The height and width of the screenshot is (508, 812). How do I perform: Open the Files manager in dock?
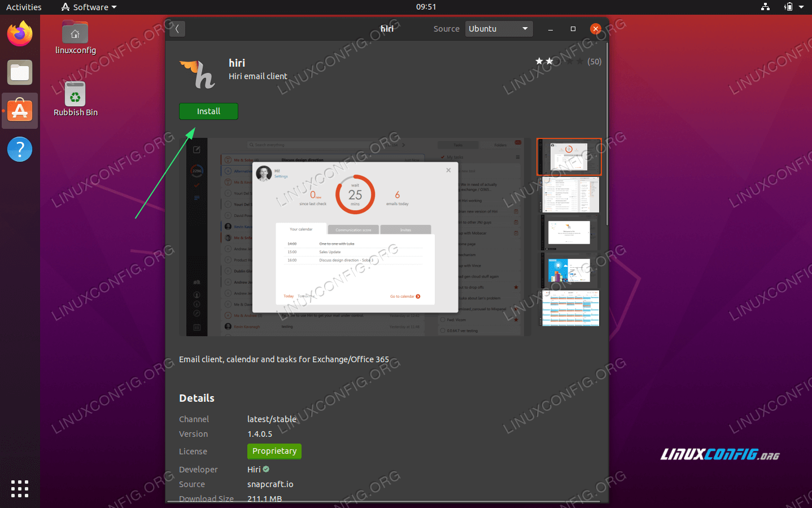pos(20,72)
